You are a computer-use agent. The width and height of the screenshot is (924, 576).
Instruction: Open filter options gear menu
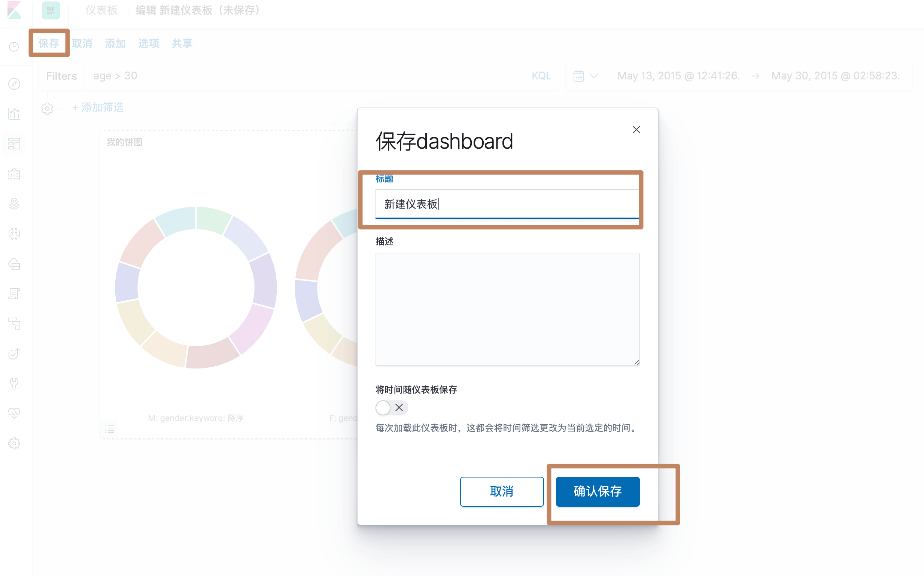click(47, 108)
